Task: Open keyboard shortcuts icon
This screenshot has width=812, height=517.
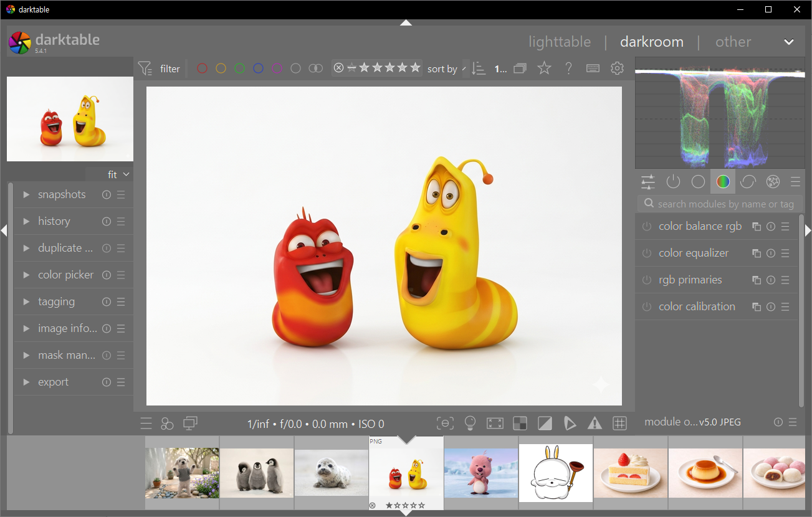Action: [x=593, y=69]
